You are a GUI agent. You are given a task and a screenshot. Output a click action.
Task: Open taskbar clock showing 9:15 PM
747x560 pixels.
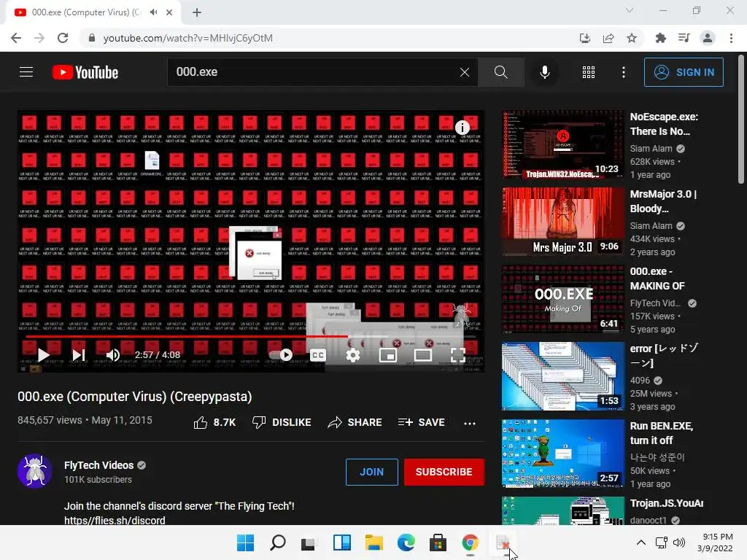pos(715,542)
